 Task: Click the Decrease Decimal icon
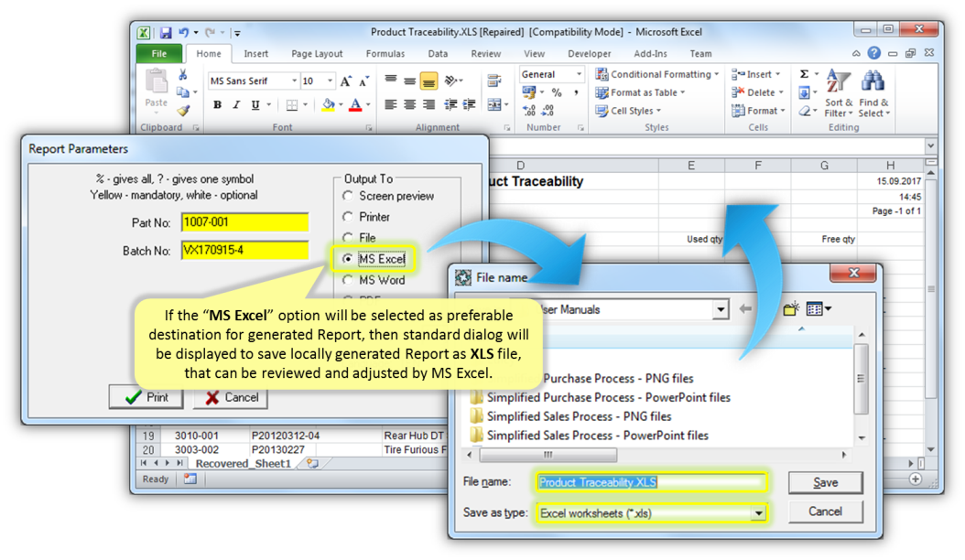pos(548,111)
